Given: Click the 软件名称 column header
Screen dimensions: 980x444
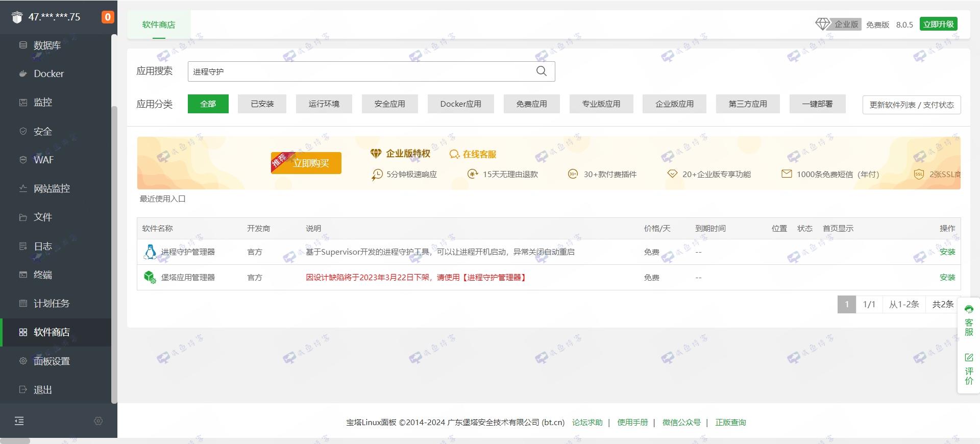Looking at the screenshot, I should [157, 228].
